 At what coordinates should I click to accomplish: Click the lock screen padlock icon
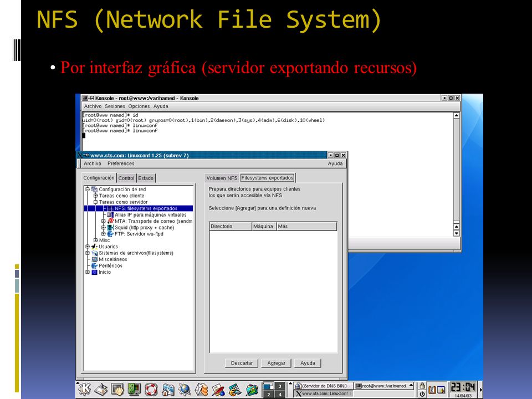tap(422, 386)
